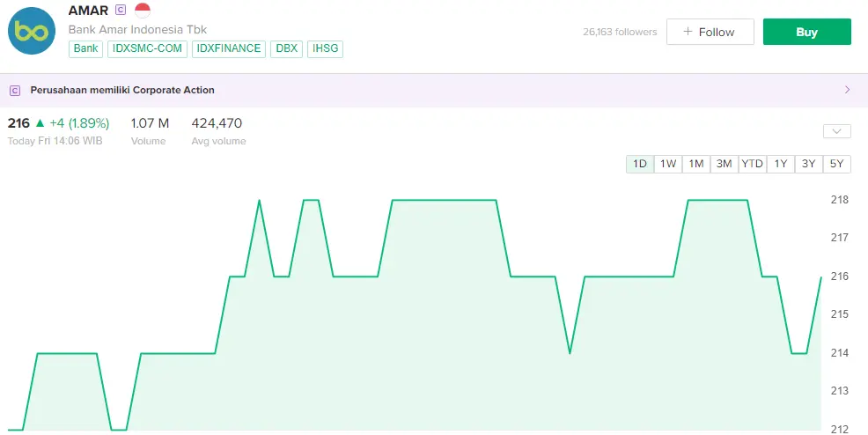Click Bank Amar Indonesia Tbk company name
This screenshot has height=435, width=868.
(137, 29)
